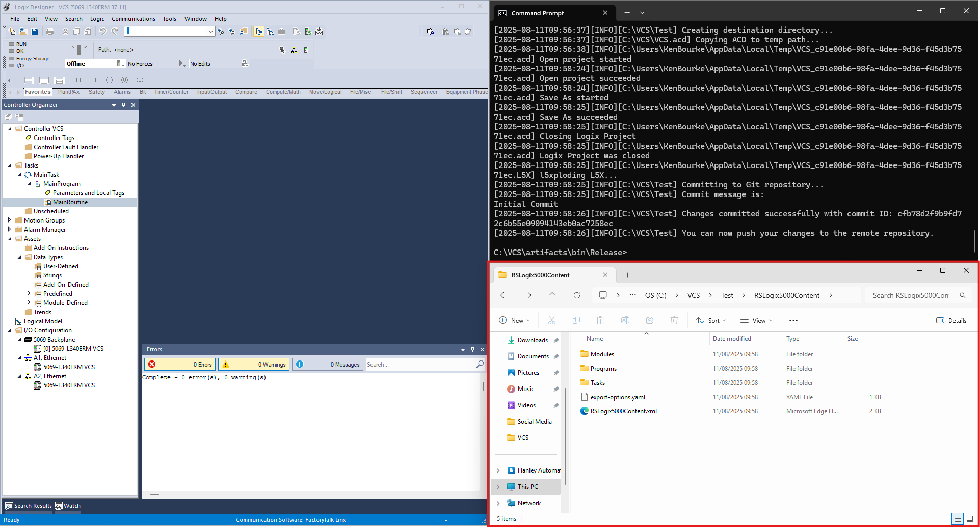
Task: Click the Verify Controller icon with green check
Action: coord(308,32)
